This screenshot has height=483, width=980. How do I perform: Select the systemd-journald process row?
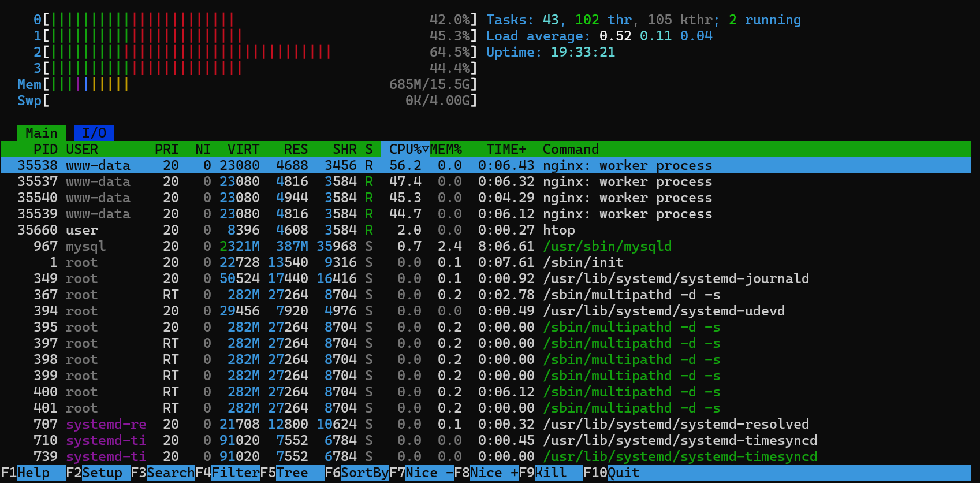click(486, 278)
